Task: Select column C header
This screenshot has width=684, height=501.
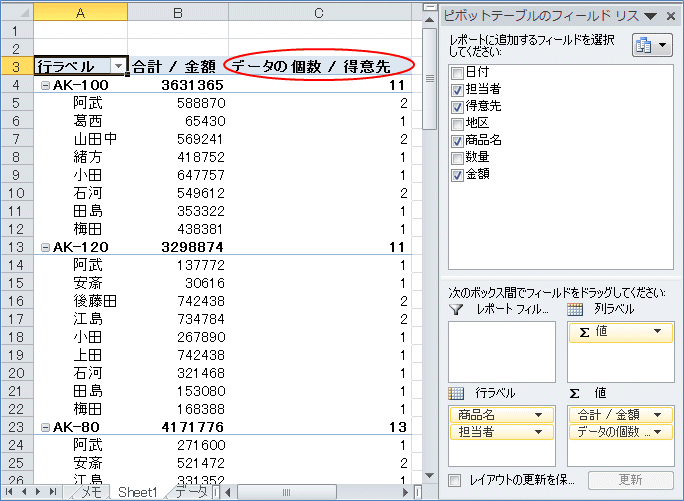Action: tap(319, 13)
